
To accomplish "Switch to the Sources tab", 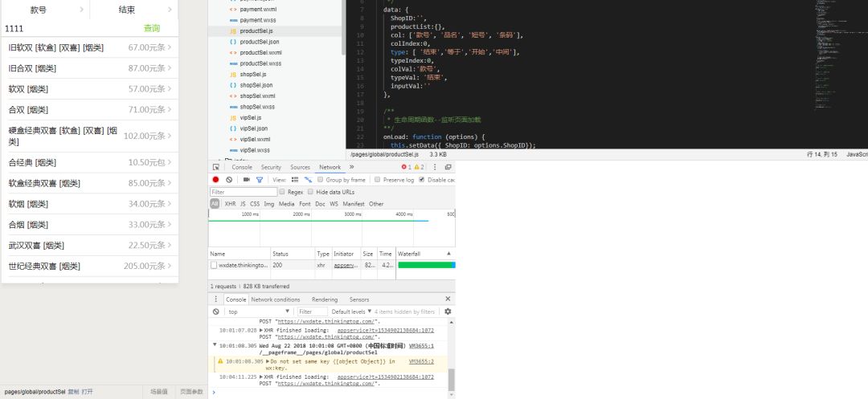I will click(300, 167).
